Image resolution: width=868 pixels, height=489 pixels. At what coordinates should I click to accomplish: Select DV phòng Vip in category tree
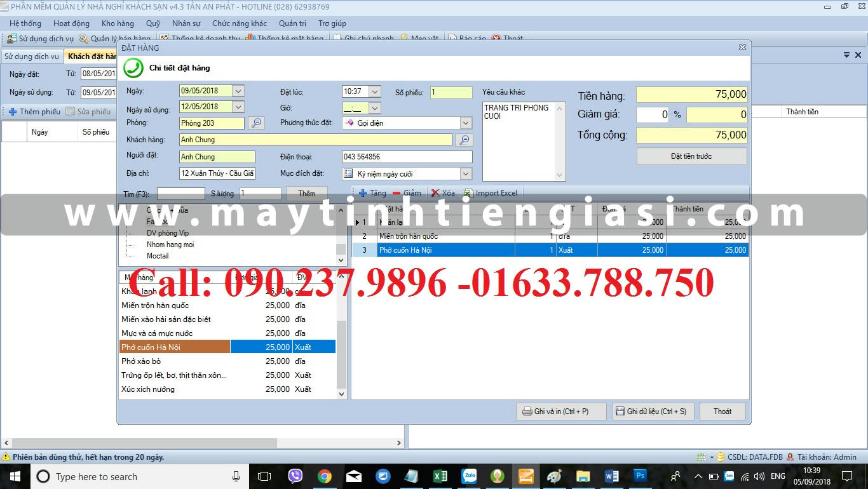click(168, 233)
